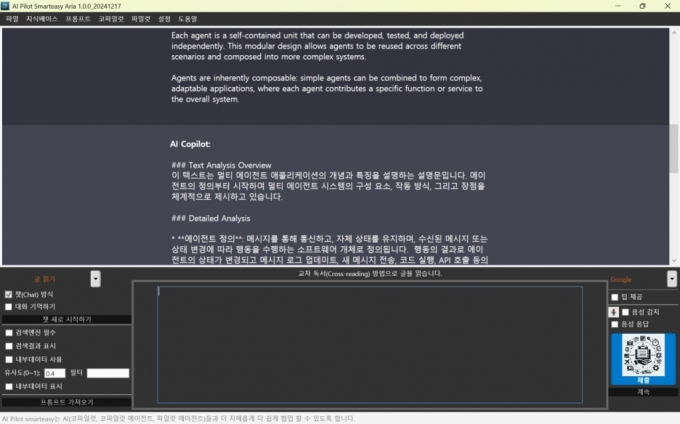Click the icon beside 음성 감지
680x424 pixels.
point(614,312)
